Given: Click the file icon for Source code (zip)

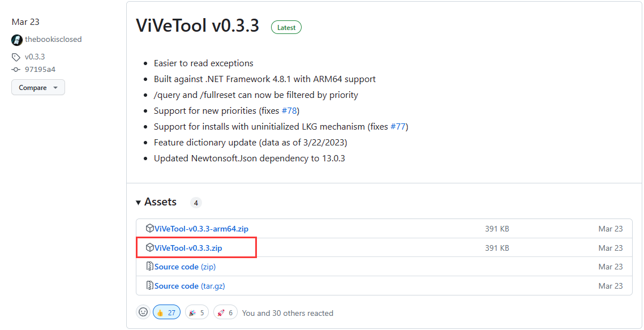Looking at the screenshot, I should click(150, 267).
